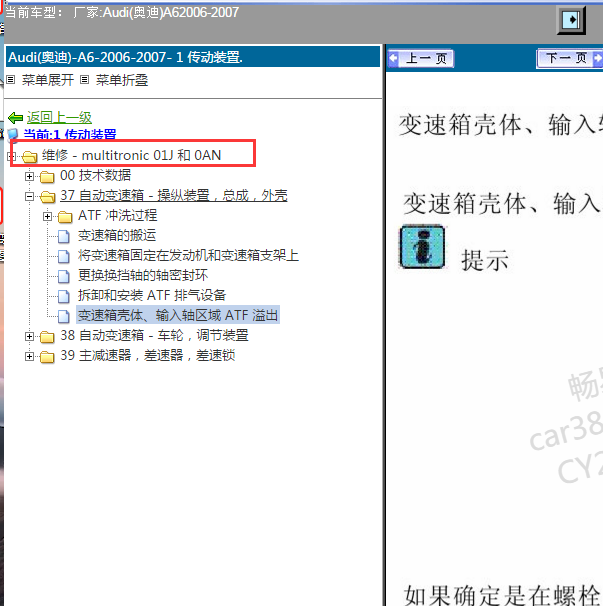Image resolution: width=603 pixels, height=606 pixels.
Task: Open 将变速箱固定在发动机和变速箱支架上 page
Action: (x=188, y=255)
